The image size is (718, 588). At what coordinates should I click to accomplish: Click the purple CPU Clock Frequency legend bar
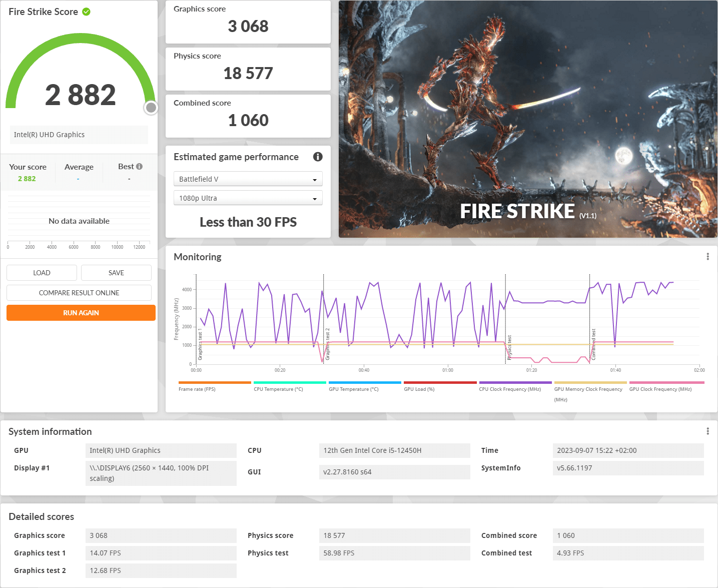click(x=515, y=383)
